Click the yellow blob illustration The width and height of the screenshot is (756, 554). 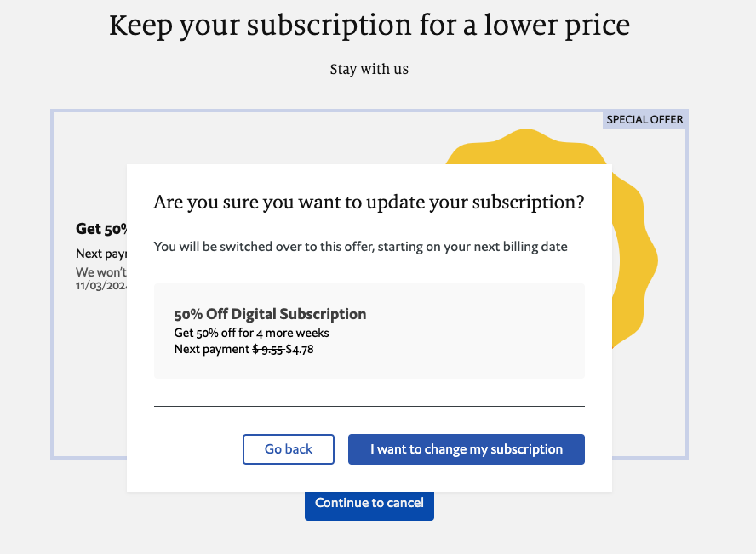click(x=634, y=255)
